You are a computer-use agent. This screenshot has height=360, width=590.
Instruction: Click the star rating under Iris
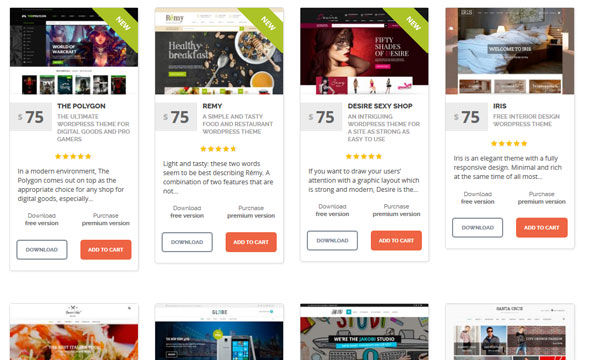tap(509, 143)
